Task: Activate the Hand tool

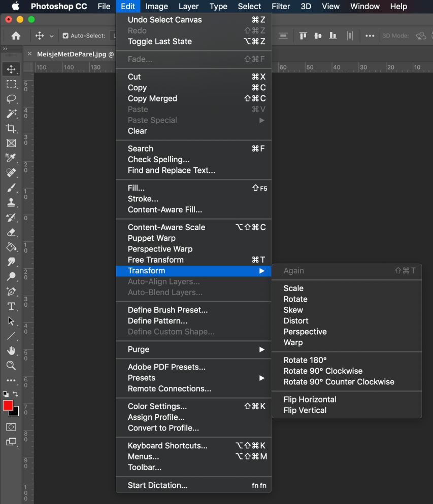Action: click(11, 351)
